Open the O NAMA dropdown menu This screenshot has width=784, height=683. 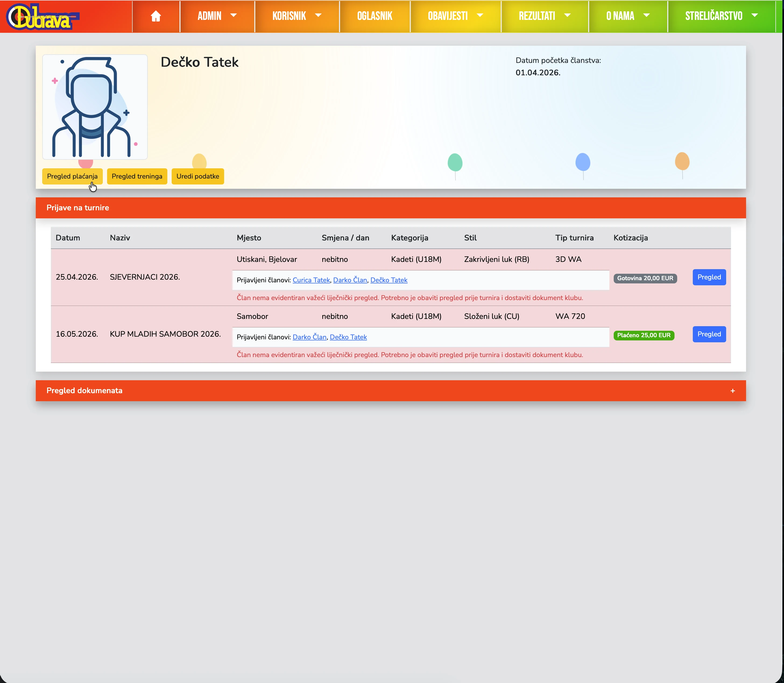627,16
